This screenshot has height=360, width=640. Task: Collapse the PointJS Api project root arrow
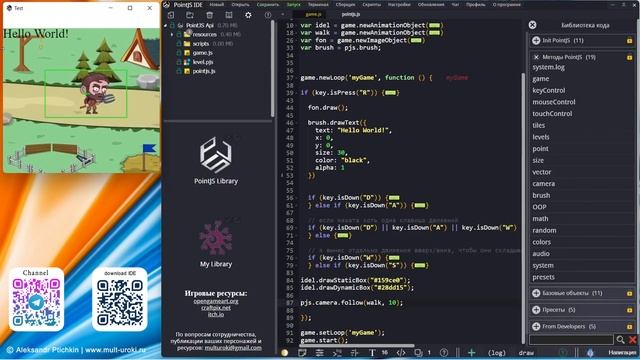coord(166,25)
